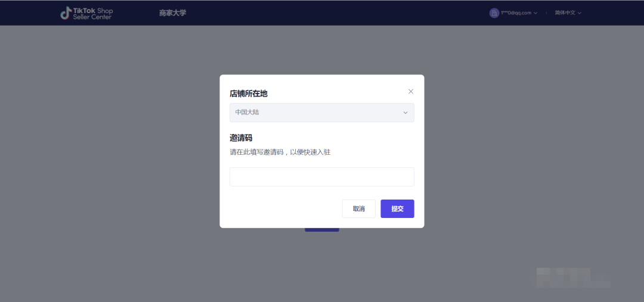This screenshot has width=644, height=302.
Task: Click the chevron beside 简体中文
Action: click(579, 13)
